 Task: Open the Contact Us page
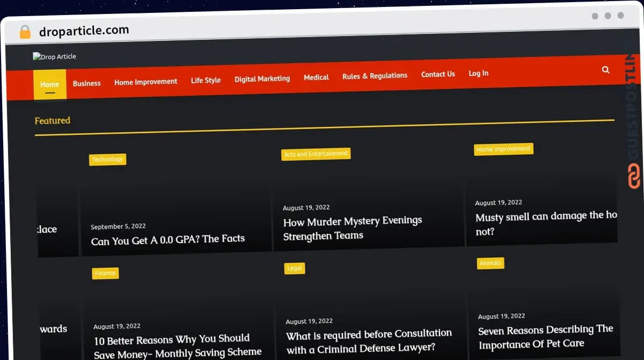[438, 74]
